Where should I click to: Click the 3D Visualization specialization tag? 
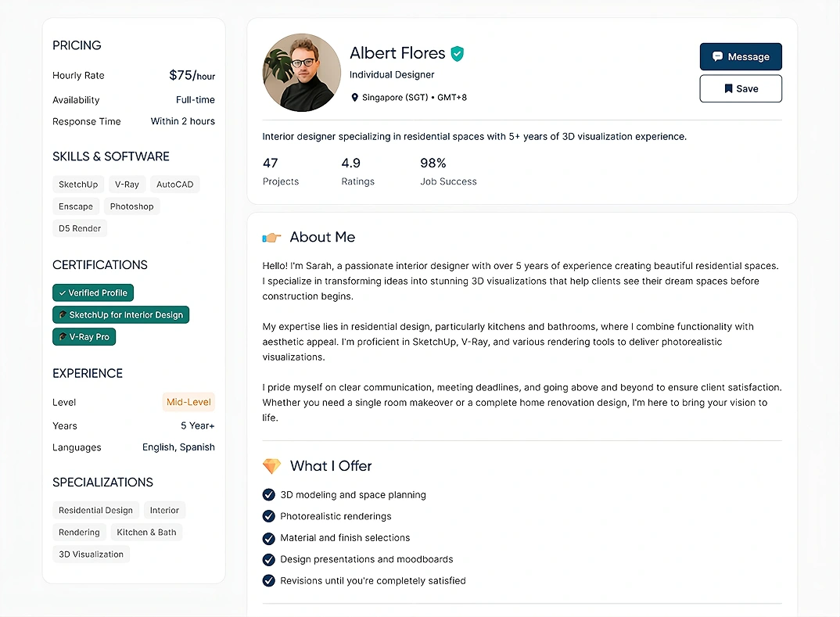point(91,554)
